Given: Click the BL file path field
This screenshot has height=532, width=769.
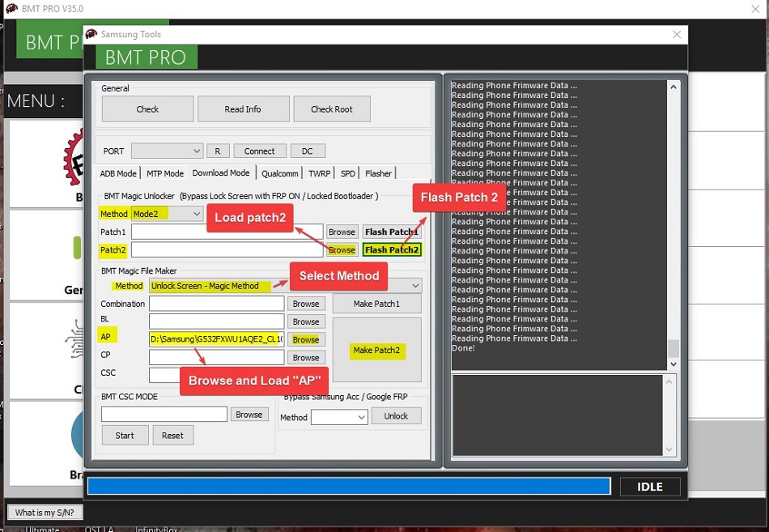Looking at the screenshot, I should tap(216, 321).
